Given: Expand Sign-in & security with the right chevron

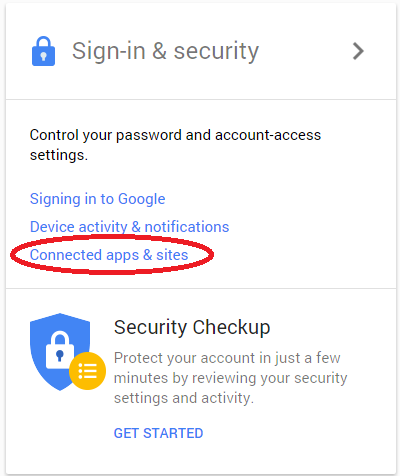Looking at the screenshot, I should point(358,51).
